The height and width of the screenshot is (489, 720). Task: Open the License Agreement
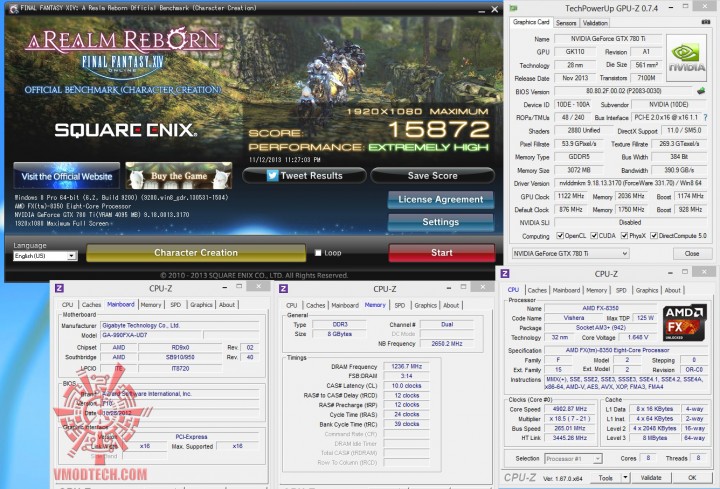[x=441, y=199]
